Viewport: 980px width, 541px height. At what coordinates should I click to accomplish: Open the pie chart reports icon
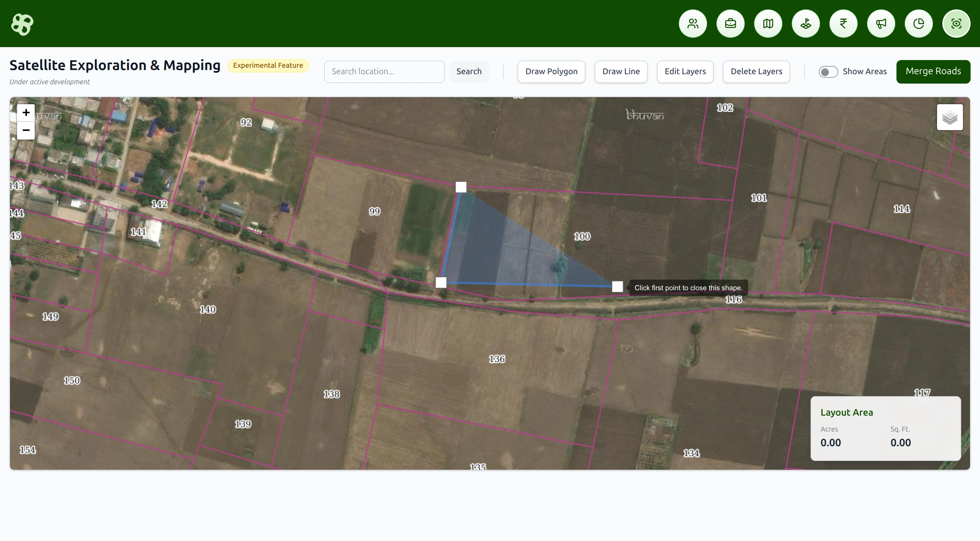click(x=919, y=24)
